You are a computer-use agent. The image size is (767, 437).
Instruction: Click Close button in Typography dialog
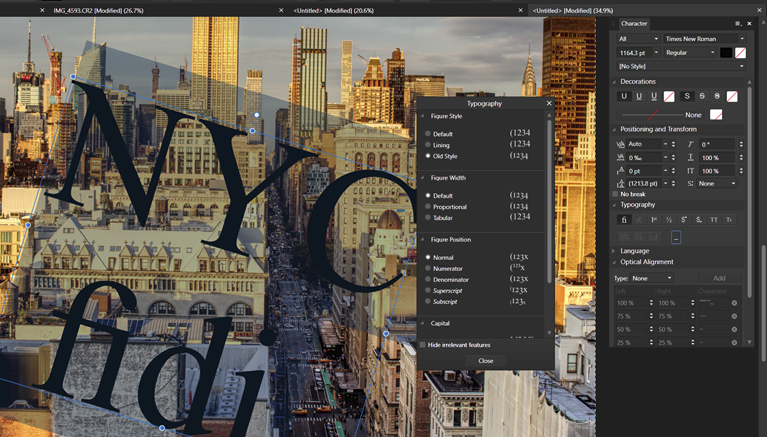pos(486,361)
